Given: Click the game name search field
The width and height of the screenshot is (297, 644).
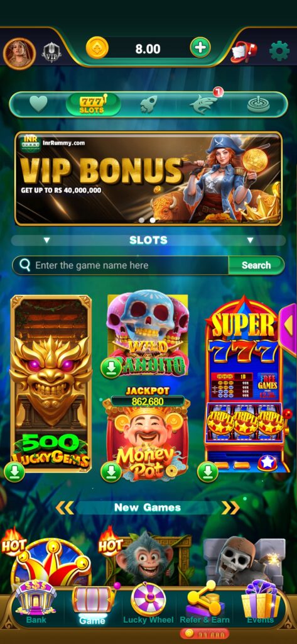Looking at the screenshot, I should tap(120, 265).
